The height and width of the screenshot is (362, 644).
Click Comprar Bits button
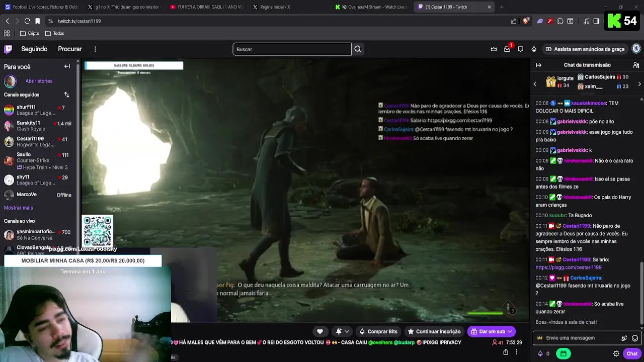coord(378,331)
